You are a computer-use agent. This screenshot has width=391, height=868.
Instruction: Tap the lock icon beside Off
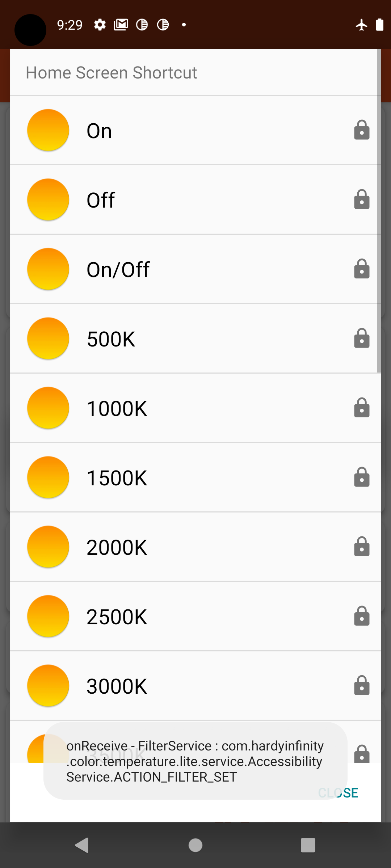[362, 200]
